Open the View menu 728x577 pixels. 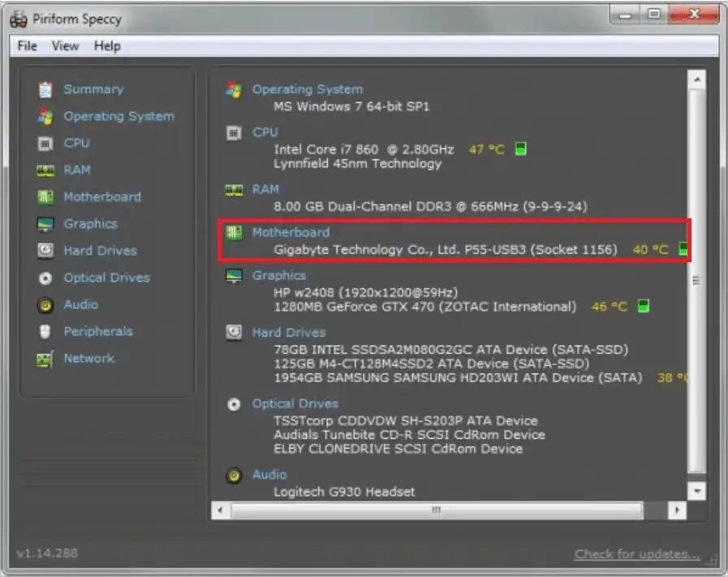66,46
